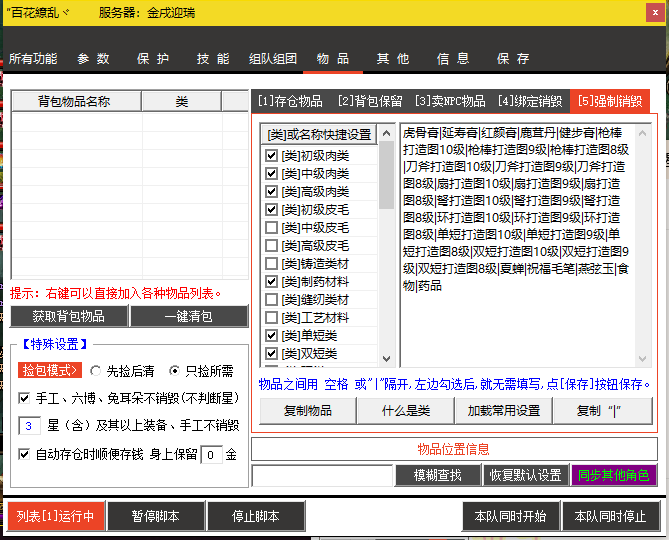669x540 pixels.
Task: Click the 获取背包物品 button
Action: (x=69, y=316)
